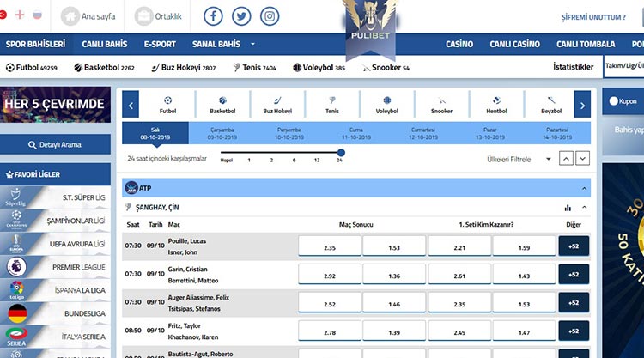
Task: Choose the Snooker sport tile
Action: 441,105
